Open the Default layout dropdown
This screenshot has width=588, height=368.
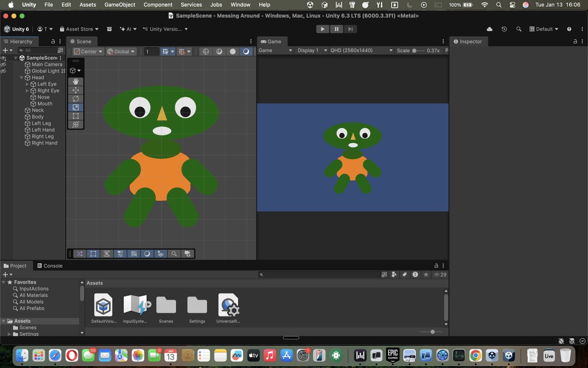pos(544,29)
